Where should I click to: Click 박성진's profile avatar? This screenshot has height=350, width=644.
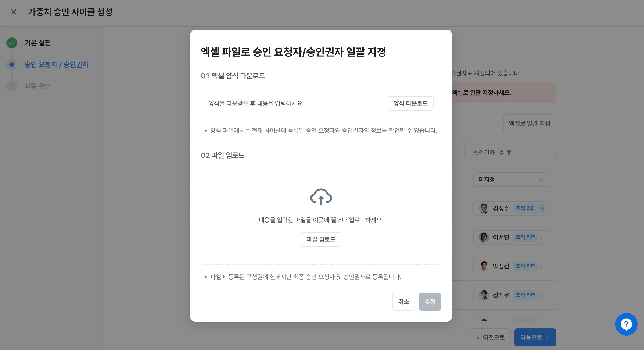coord(483,266)
